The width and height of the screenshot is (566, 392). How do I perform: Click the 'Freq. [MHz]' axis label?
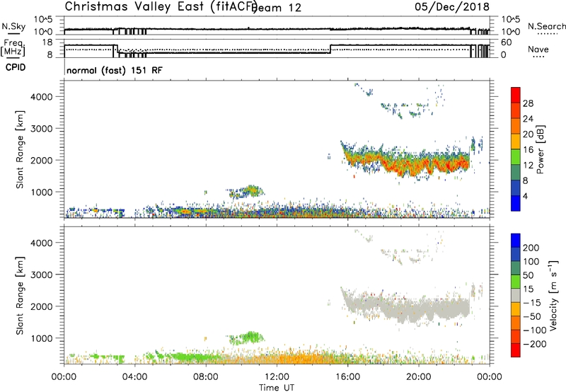pos(13,48)
